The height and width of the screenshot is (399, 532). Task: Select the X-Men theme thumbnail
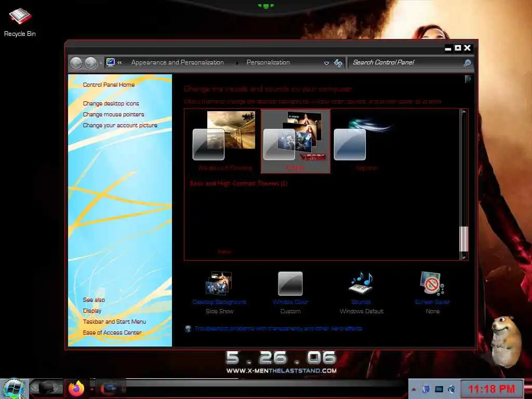click(x=296, y=141)
